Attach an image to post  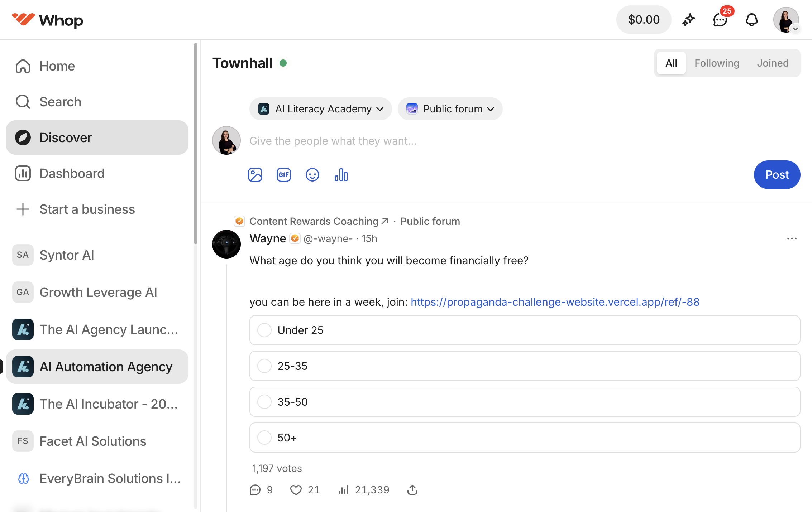click(255, 175)
